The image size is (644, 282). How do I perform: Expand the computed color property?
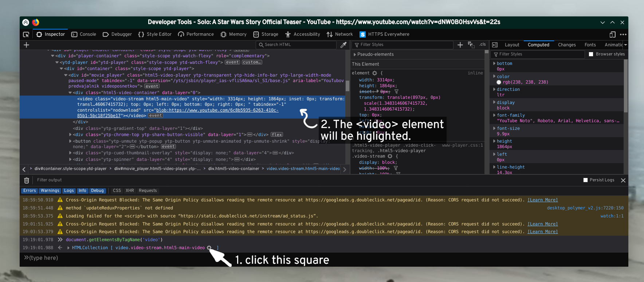pos(494,77)
